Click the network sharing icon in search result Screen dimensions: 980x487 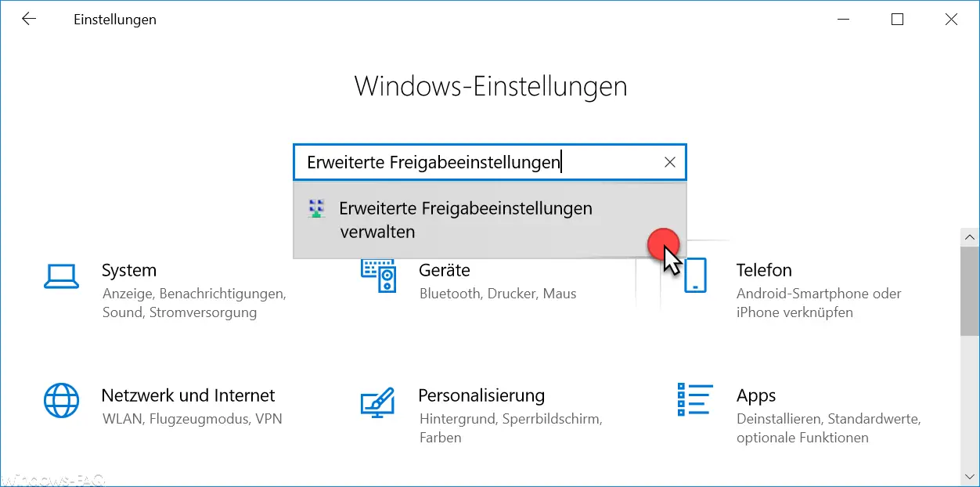tap(317, 208)
